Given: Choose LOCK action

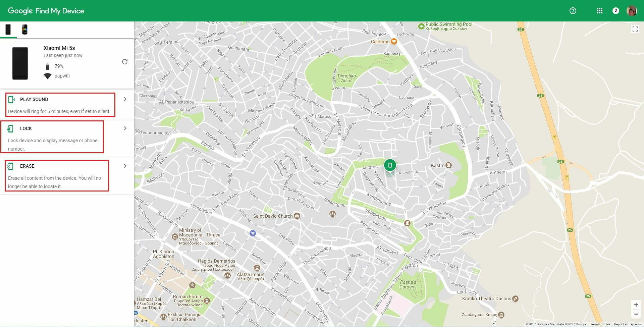Looking at the screenshot, I should [26, 128].
